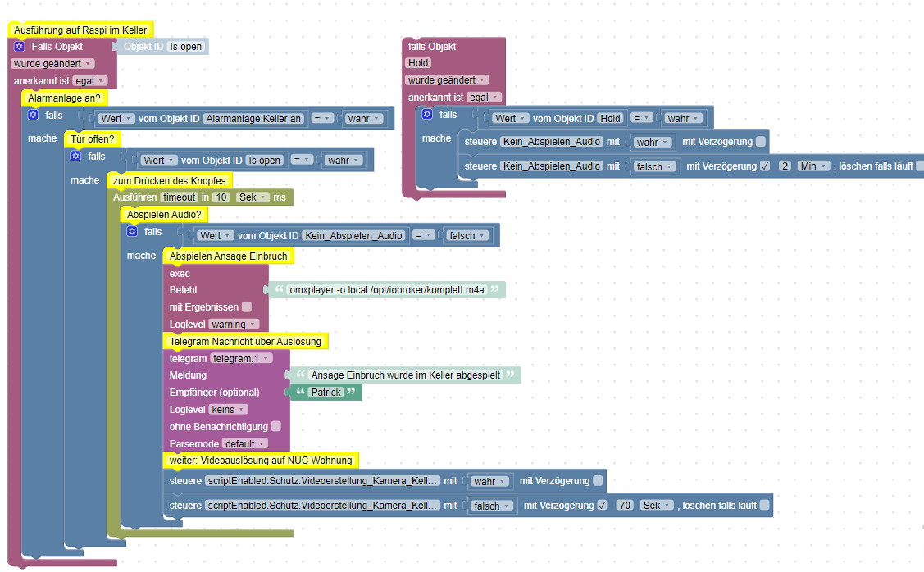Choose scriptEnabled Videoerstellung ID on wahr row
This screenshot has width=924, height=572.
point(322,481)
